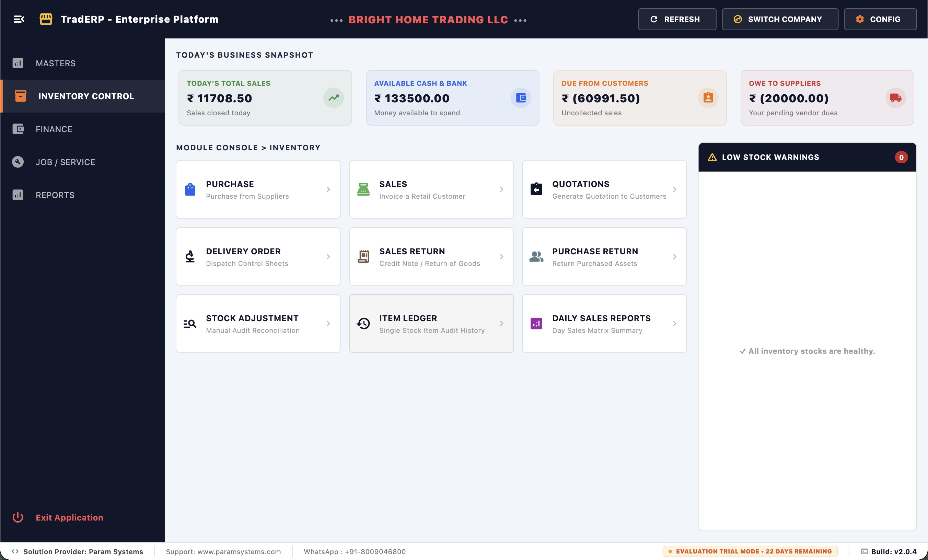Viewport: 928px width, 560px height.
Task: Click the ₹ (20000.00) supplier amount
Action: click(789, 98)
